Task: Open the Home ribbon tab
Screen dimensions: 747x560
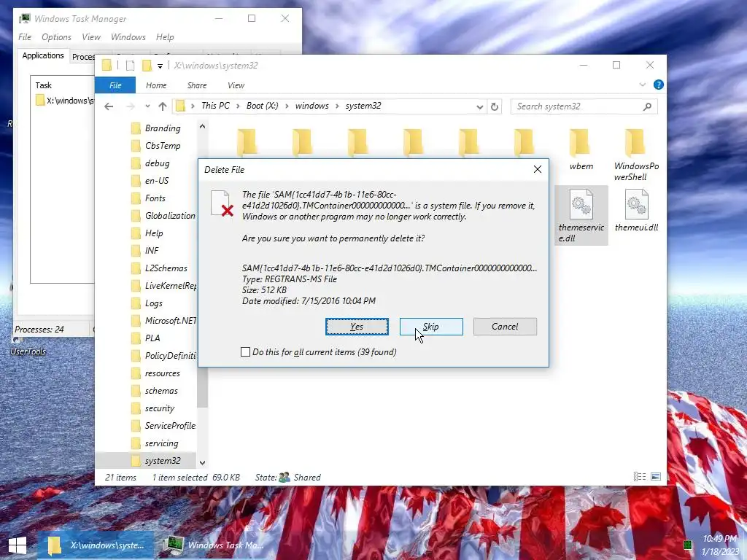Action: point(156,85)
